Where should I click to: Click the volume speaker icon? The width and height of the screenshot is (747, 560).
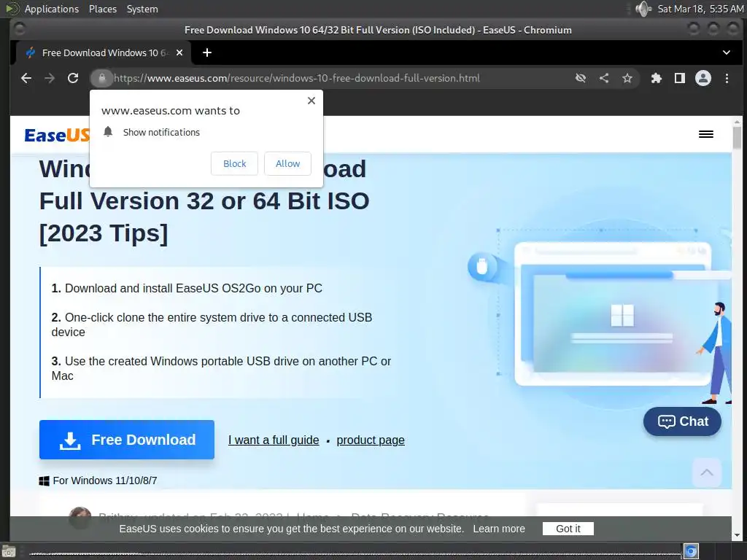click(643, 9)
